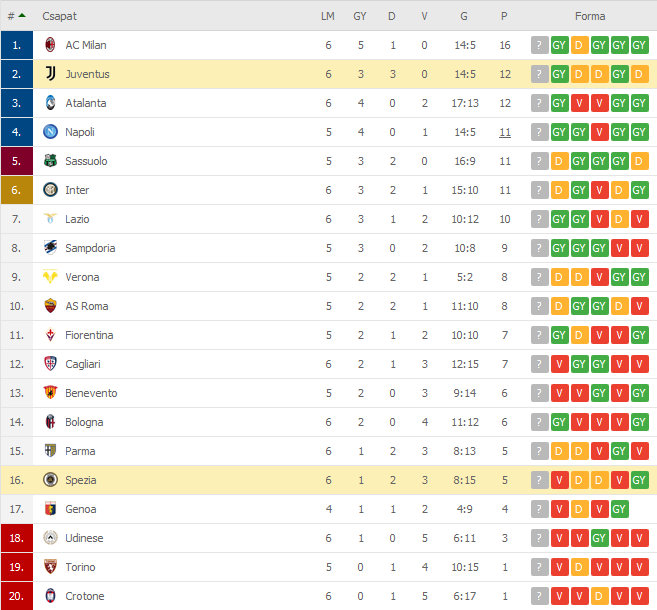Click the Juventus club logo

coord(50,74)
